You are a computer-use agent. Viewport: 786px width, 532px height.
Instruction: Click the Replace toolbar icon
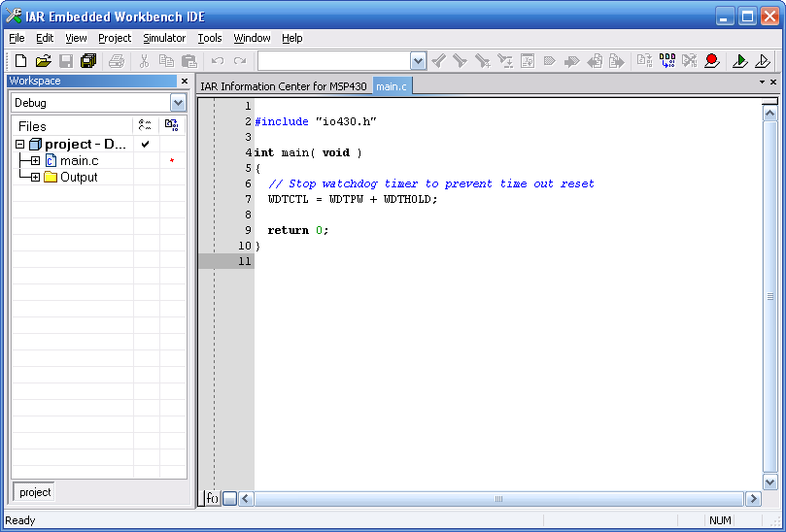coord(505,61)
